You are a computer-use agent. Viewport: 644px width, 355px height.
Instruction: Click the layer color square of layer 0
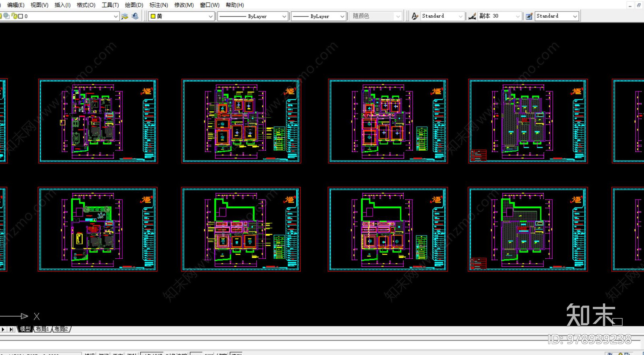tap(21, 16)
